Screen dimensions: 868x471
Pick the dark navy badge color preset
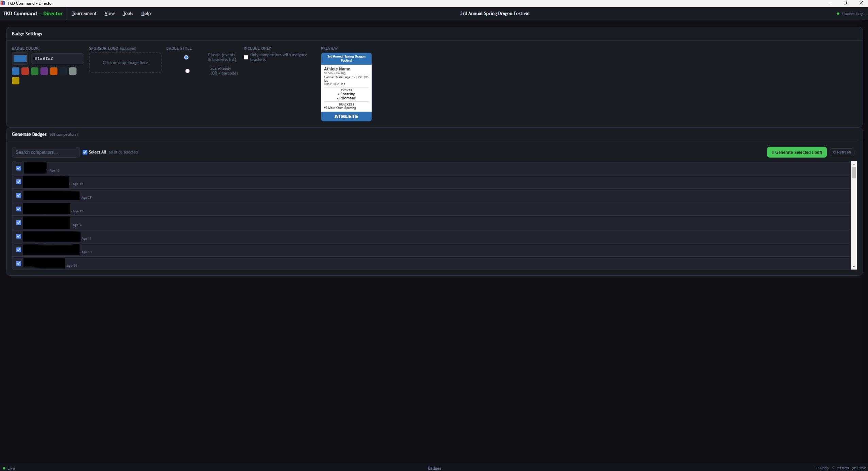click(63, 71)
